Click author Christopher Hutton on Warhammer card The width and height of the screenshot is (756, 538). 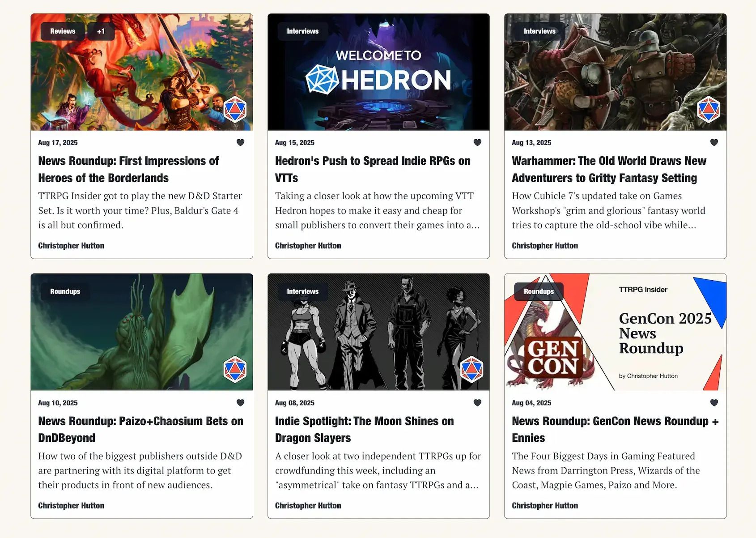[x=545, y=246]
